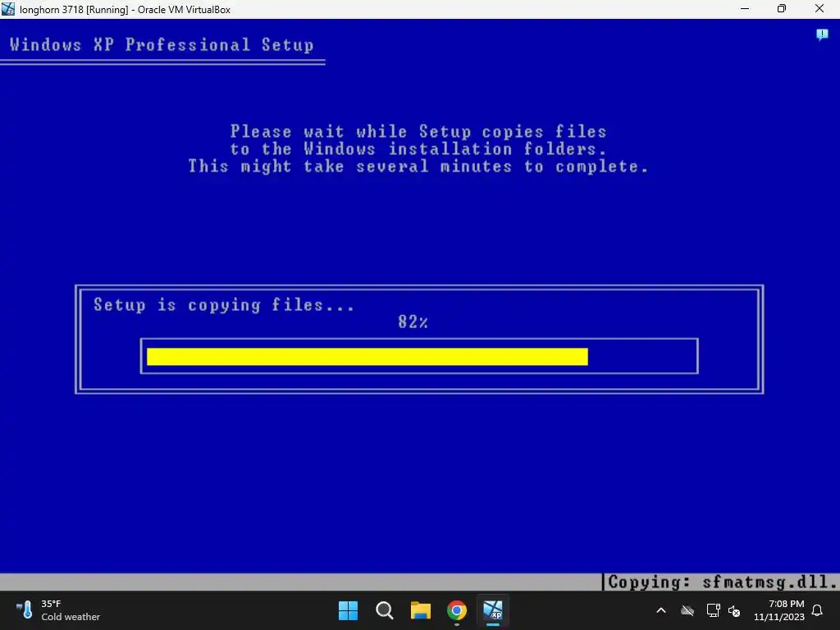840x630 pixels.
Task: Restore down the VirtualBox window
Action: [782, 9]
